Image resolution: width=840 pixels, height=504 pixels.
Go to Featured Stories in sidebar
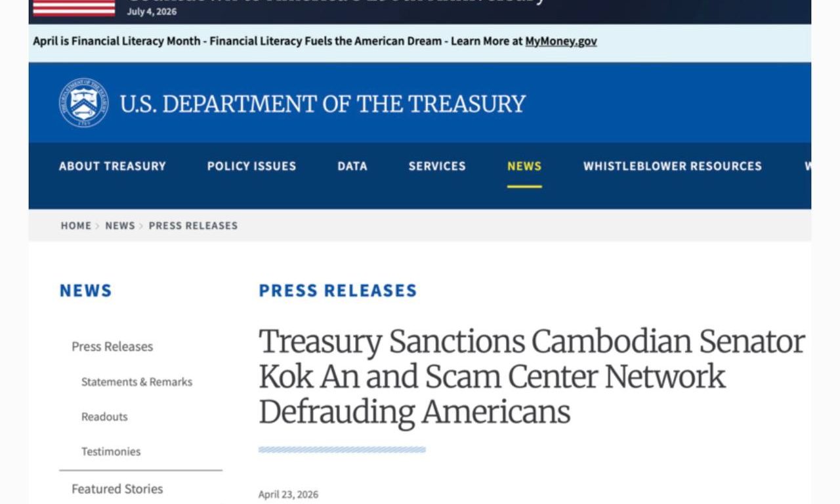click(117, 489)
